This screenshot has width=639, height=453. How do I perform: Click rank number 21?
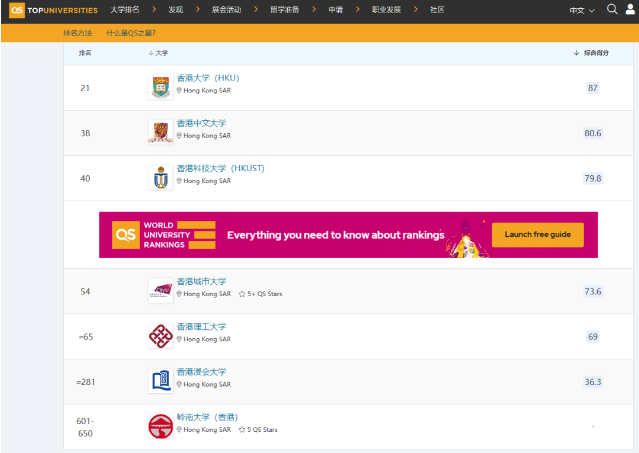[x=85, y=88]
